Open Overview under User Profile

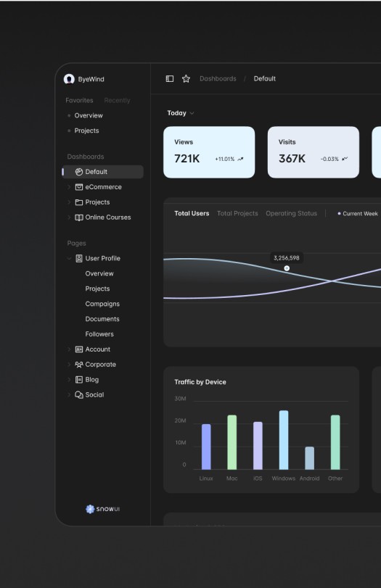point(99,273)
